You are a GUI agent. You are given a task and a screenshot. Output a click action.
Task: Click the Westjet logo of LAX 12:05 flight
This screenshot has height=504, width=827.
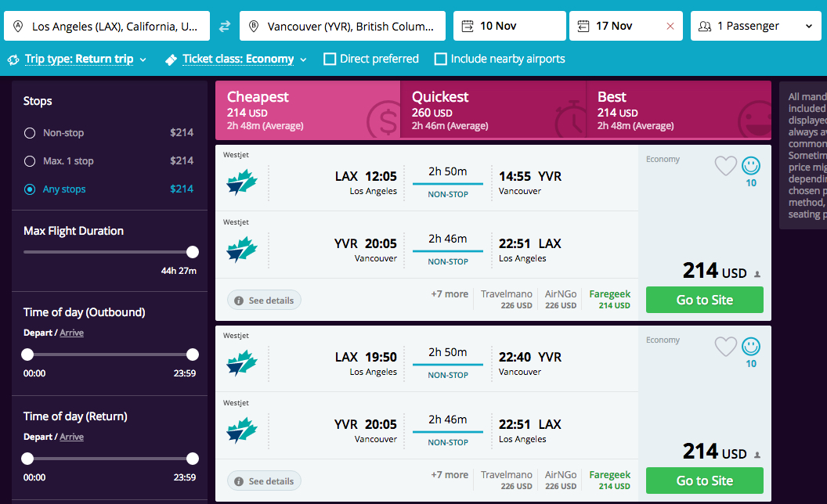pyautogui.click(x=242, y=183)
